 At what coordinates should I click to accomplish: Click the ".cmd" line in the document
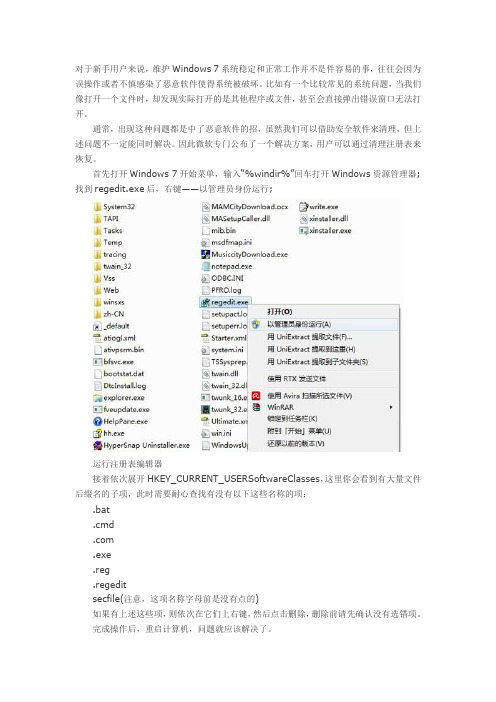103,525
